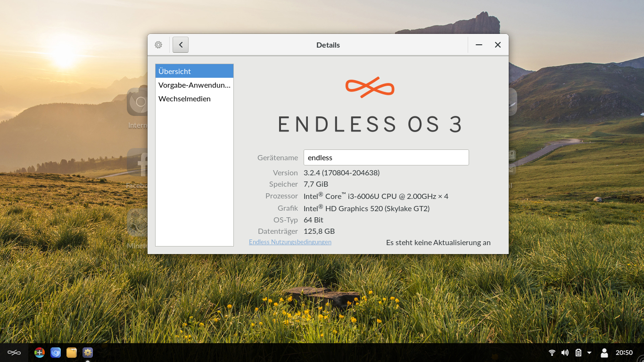Switch to the Wechselmedien section
Viewport: 644px width, 362px height.
[x=194, y=99]
